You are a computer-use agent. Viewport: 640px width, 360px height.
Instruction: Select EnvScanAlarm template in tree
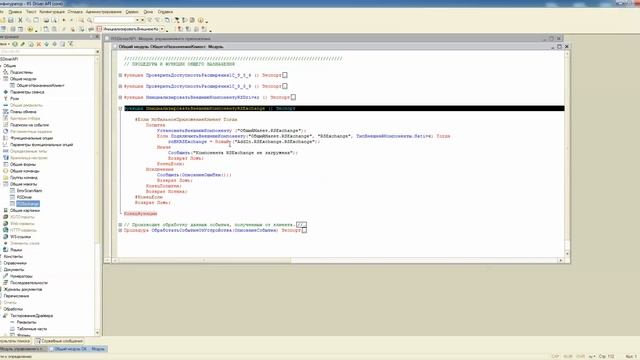click(x=29, y=190)
